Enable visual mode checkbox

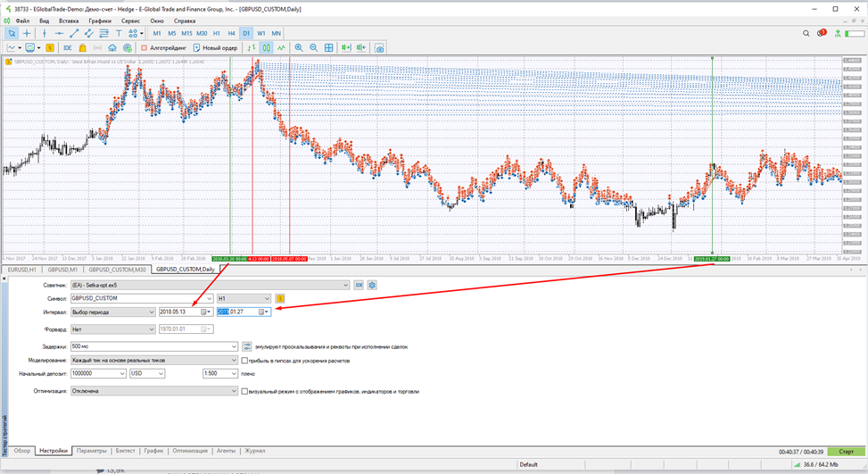pyautogui.click(x=244, y=392)
